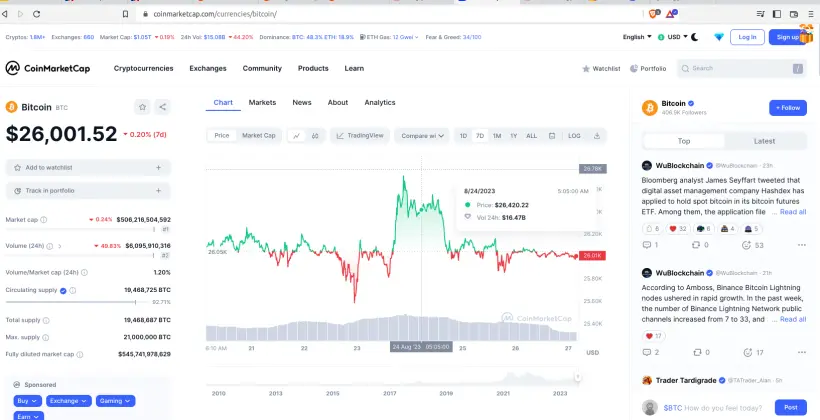Image resolution: width=820 pixels, height=420 pixels.
Task: Bookmark this page in the address bar
Action: [126, 14]
